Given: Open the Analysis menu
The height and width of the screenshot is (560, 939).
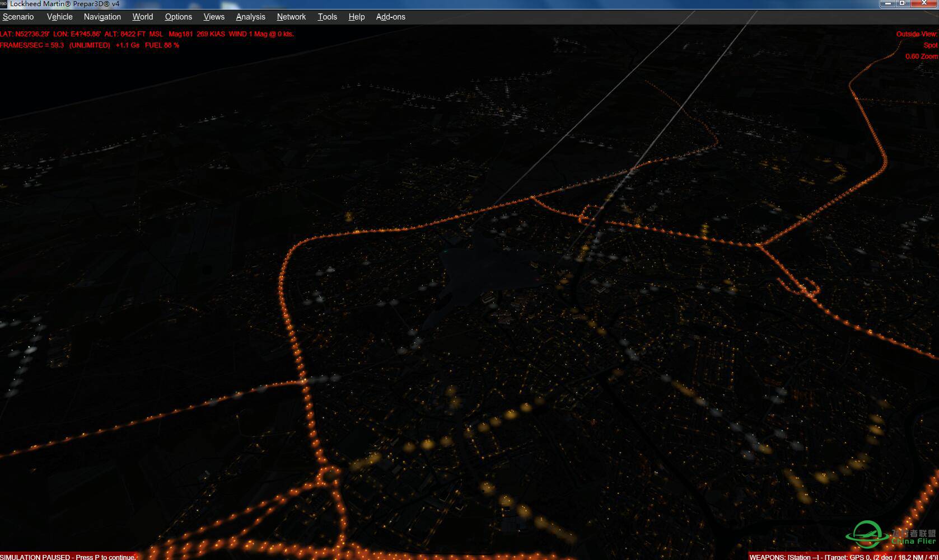Looking at the screenshot, I should coord(250,17).
